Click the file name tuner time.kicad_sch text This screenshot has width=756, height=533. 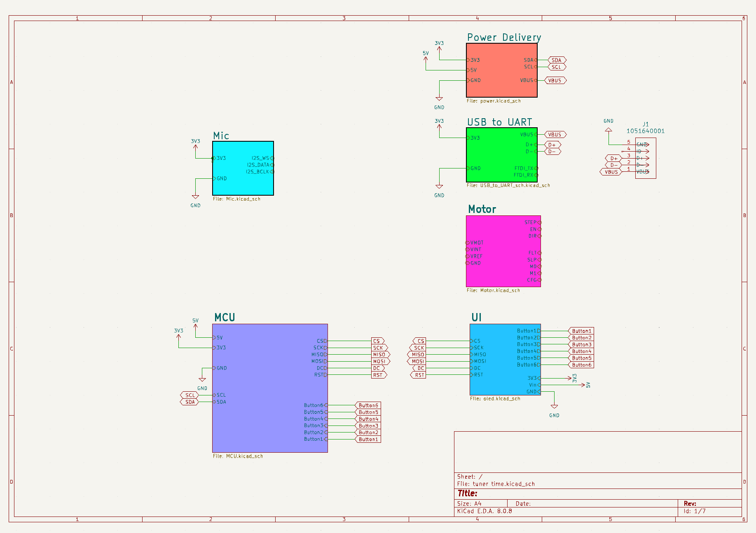[496, 484]
